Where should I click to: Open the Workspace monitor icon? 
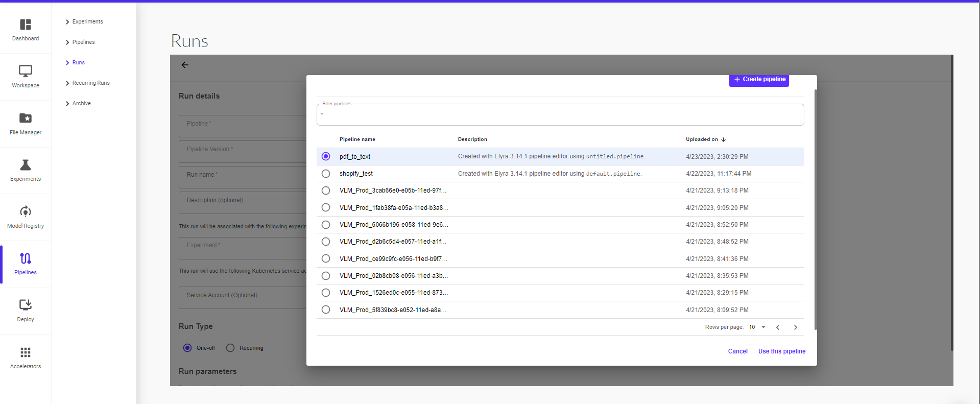coord(26,71)
